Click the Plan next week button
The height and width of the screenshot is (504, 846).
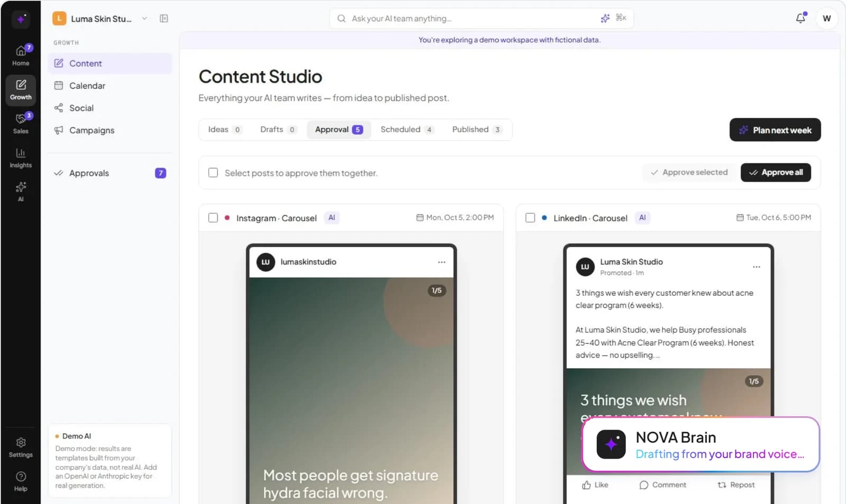pos(775,130)
